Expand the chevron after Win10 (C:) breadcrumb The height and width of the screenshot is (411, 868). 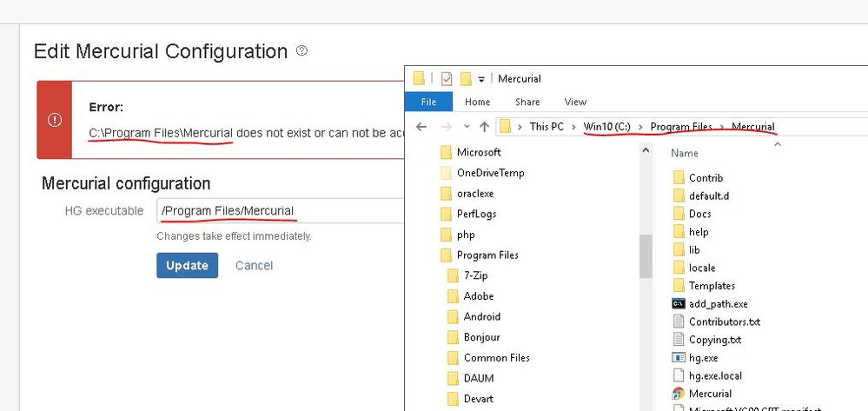(x=640, y=127)
